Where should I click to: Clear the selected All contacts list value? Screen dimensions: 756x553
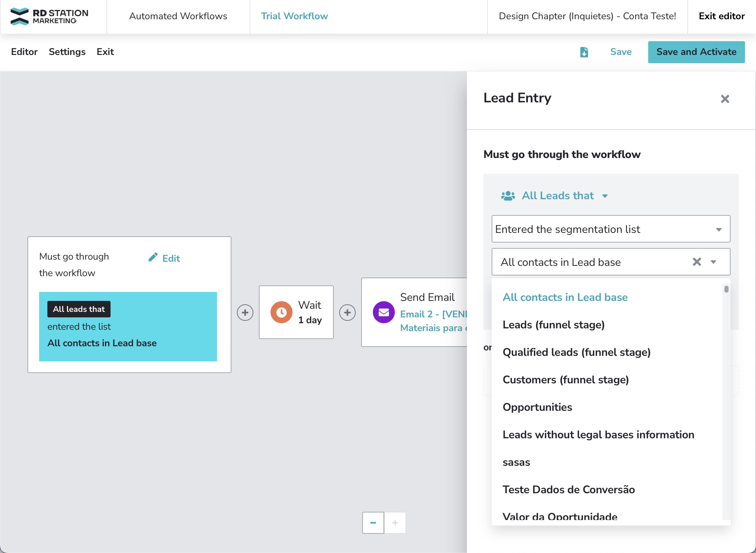[x=697, y=262]
